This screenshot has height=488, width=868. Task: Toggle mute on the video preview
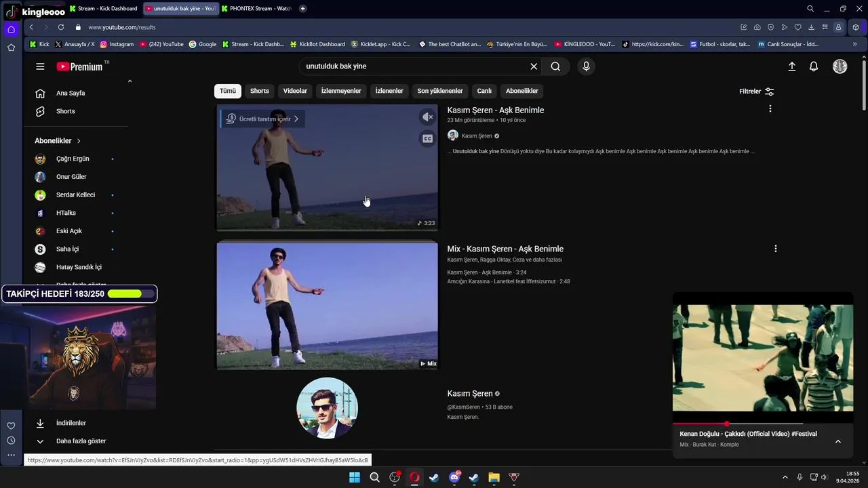pyautogui.click(x=427, y=117)
